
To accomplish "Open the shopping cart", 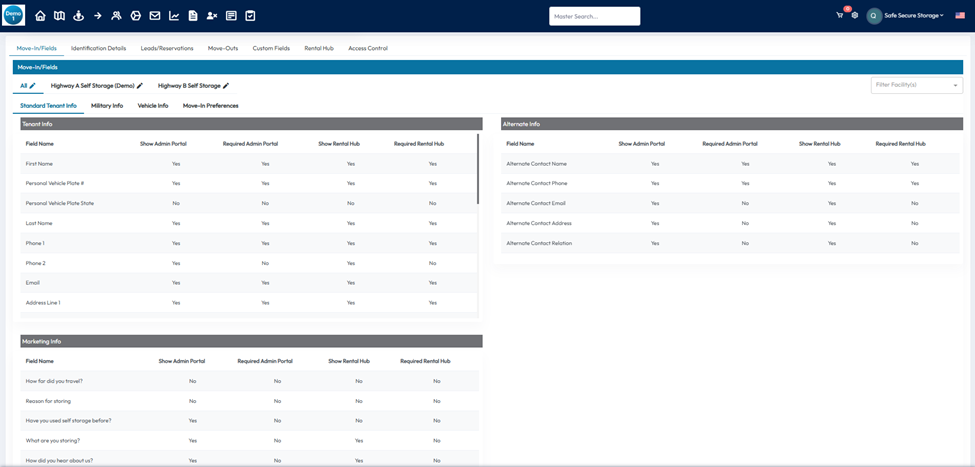I will tap(840, 15).
